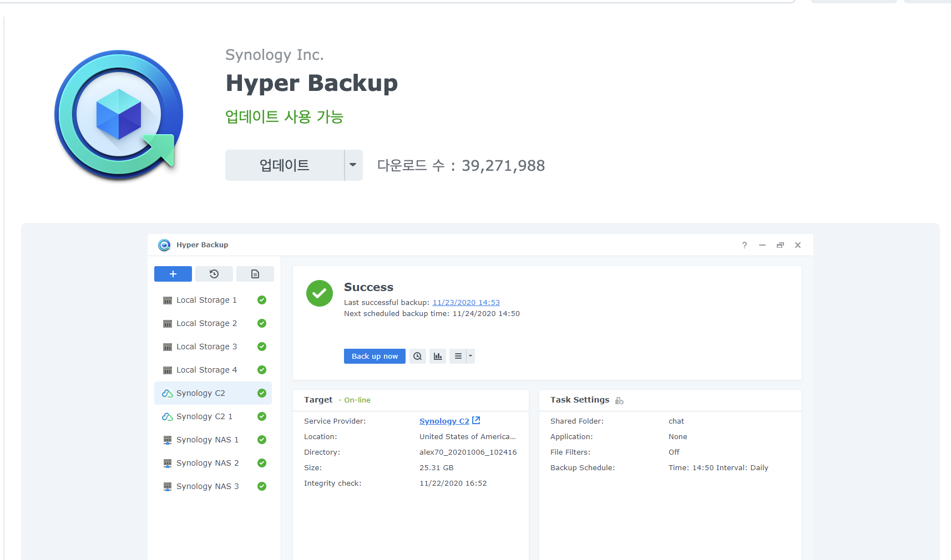The image size is (951, 560).
Task: Click the success checkmark beside Synology NAS 3
Action: (261, 486)
